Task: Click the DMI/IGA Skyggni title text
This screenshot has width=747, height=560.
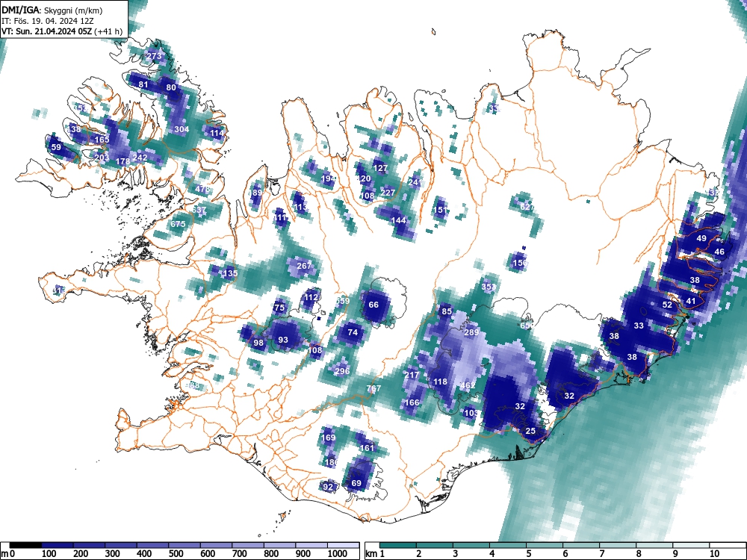Action: (52, 10)
